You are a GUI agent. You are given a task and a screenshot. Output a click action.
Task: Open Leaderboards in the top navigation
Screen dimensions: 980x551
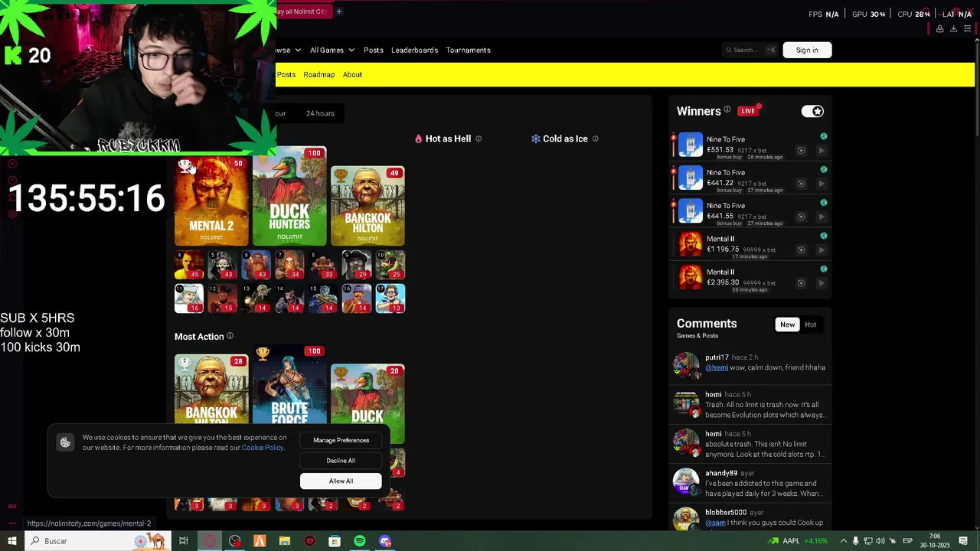414,50
